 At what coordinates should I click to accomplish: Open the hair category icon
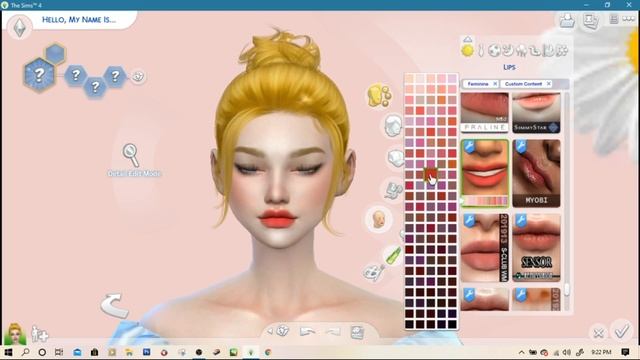[393, 125]
